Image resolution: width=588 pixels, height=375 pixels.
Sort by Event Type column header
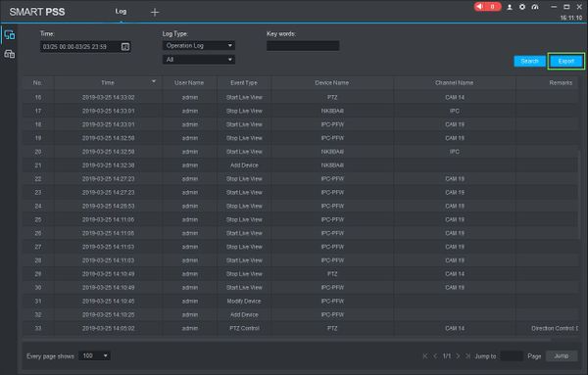244,83
